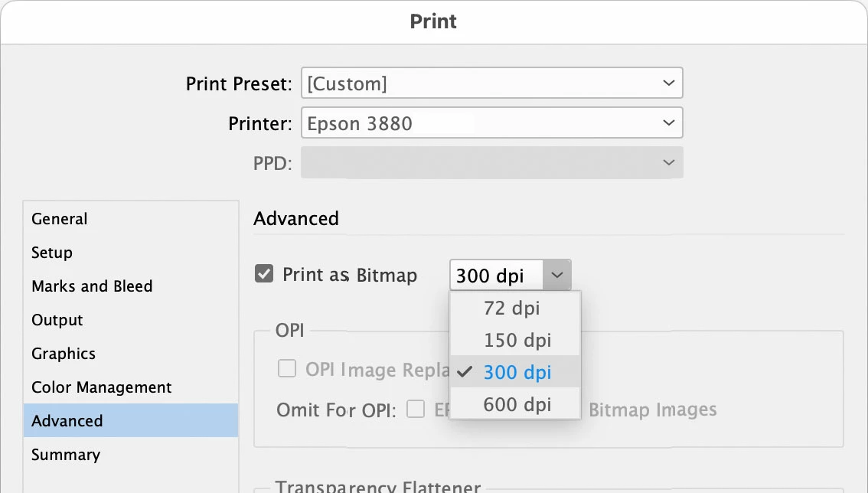
Task: Toggle the first Omit For OPI checkbox
Action: [x=416, y=410]
